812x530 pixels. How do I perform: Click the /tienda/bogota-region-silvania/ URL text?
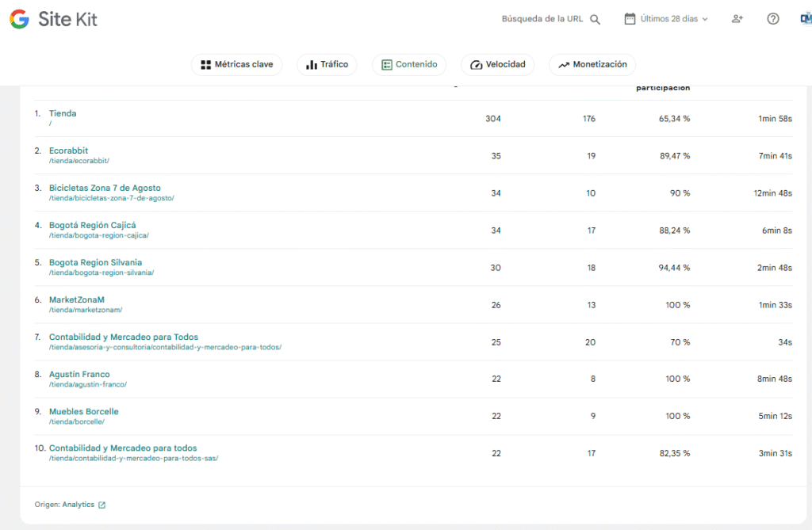pyautogui.click(x=101, y=273)
